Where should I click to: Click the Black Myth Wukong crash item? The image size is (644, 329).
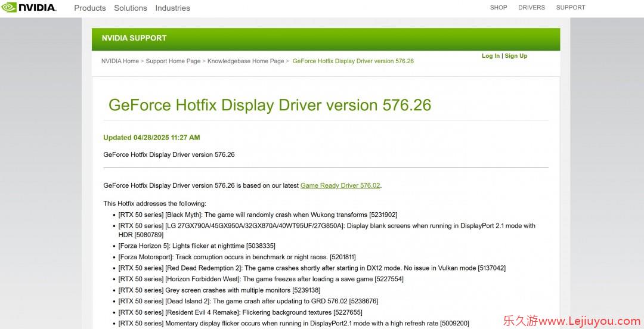click(258, 215)
